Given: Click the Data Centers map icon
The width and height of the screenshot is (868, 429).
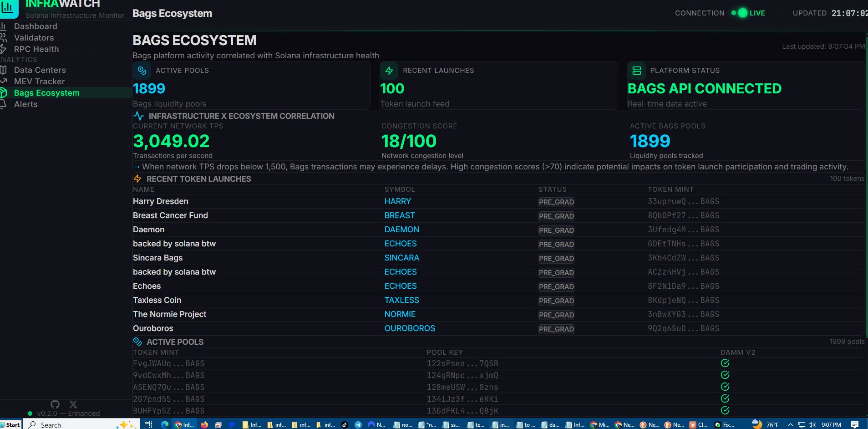Looking at the screenshot, I should [x=3, y=70].
